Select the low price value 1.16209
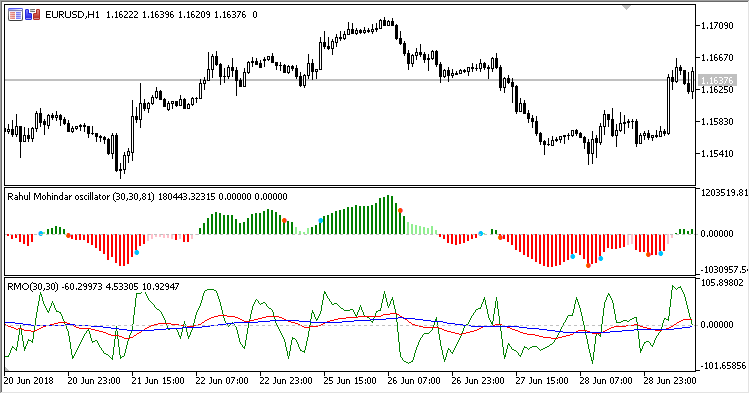The height and width of the screenshot is (394, 750). [x=194, y=15]
